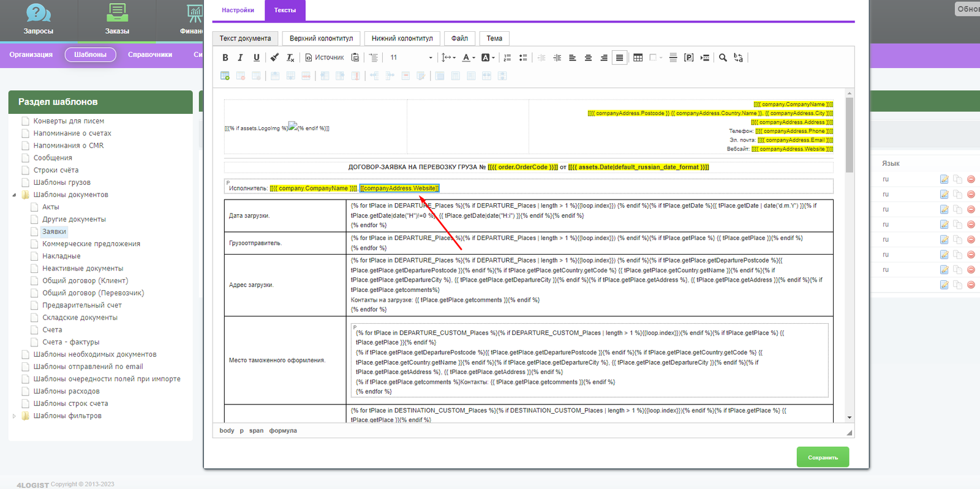Insert horizontal line icon
Image resolution: width=980 pixels, height=489 pixels.
[673, 58]
